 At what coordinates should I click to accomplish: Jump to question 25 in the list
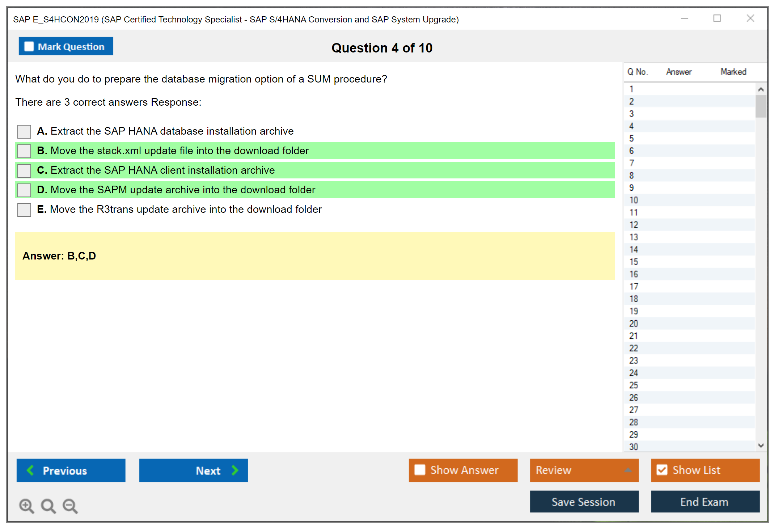(x=634, y=385)
